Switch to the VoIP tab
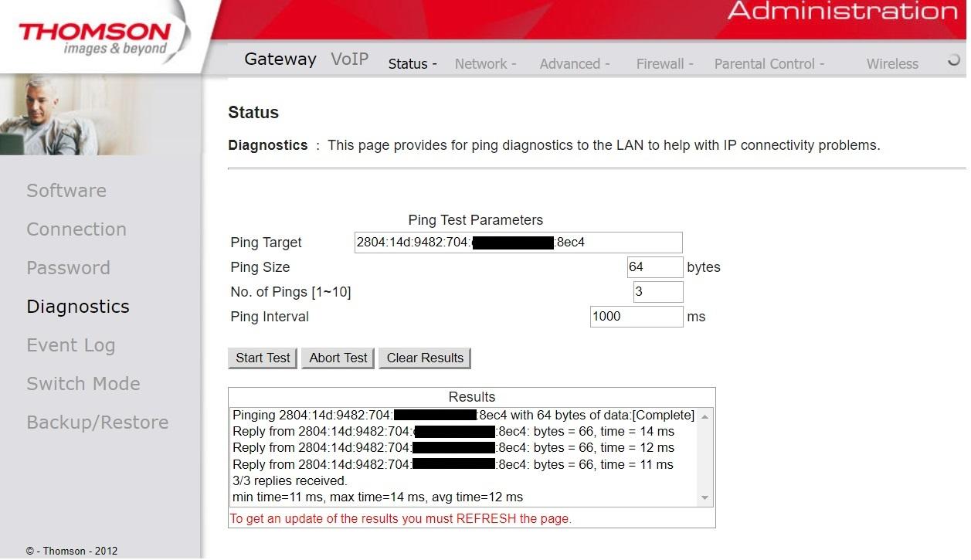This screenshot has height=560, width=971. point(349,59)
